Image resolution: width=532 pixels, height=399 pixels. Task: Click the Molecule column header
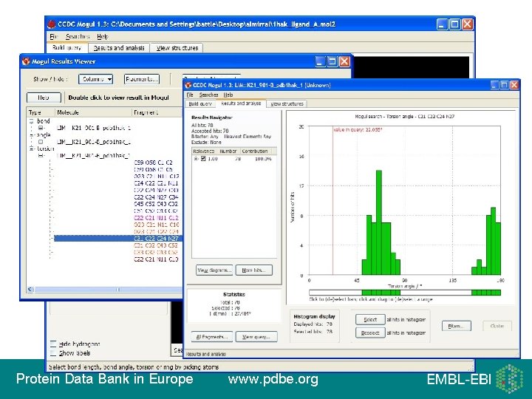[x=93, y=112]
